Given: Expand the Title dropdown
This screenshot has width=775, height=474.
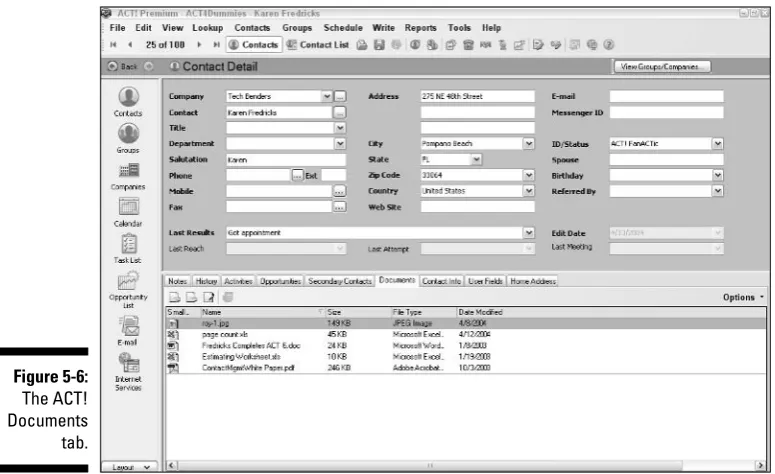Looking at the screenshot, I should (x=340, y=128).
